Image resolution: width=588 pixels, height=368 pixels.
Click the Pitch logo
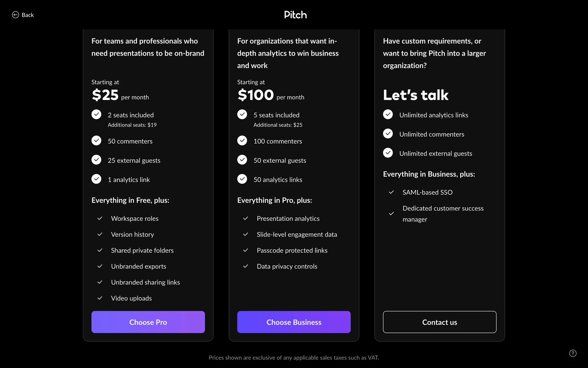pyautogui.click(x=295, y=15)
